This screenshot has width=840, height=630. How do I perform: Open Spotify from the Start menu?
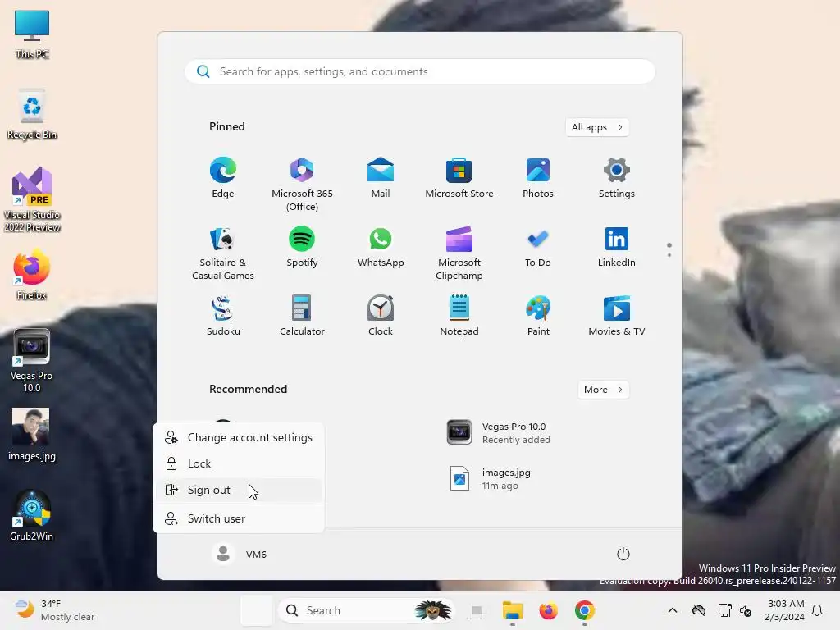point(302,247)
